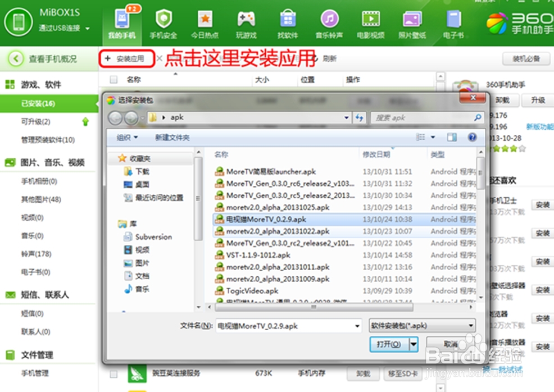This screenshot has height=392, width=554.
Task: Open 照片壁纸 picture icon
Action: (x=412, y=19)
